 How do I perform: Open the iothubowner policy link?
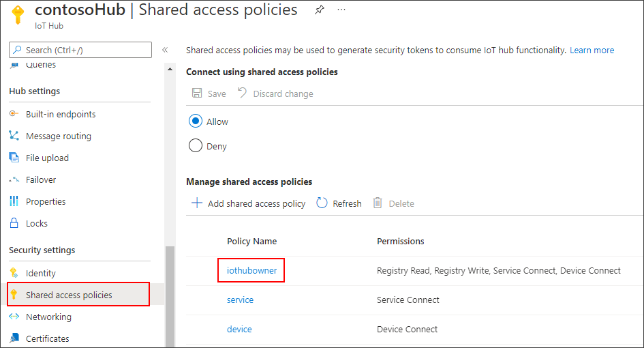click(x=251, y=270)
